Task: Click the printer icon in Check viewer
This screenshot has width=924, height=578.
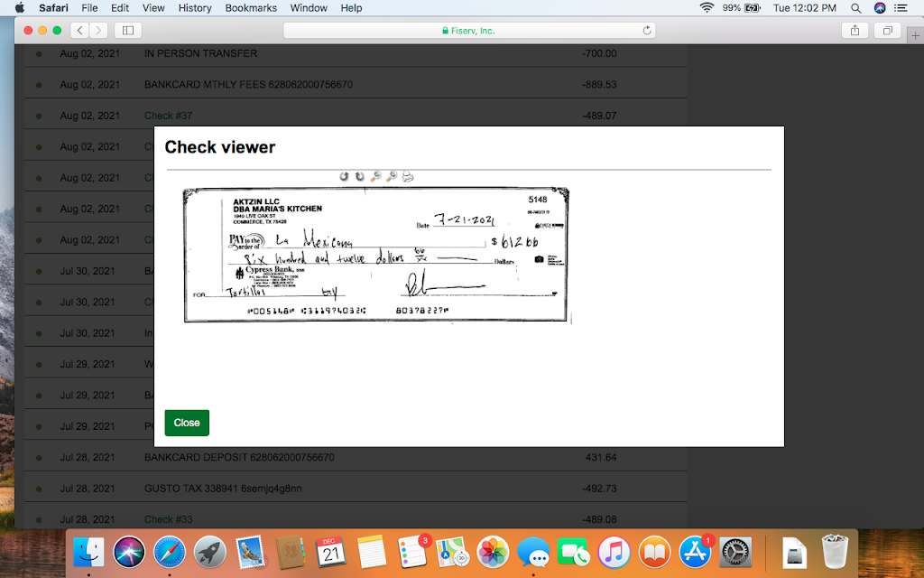Action: pos(407,177)
